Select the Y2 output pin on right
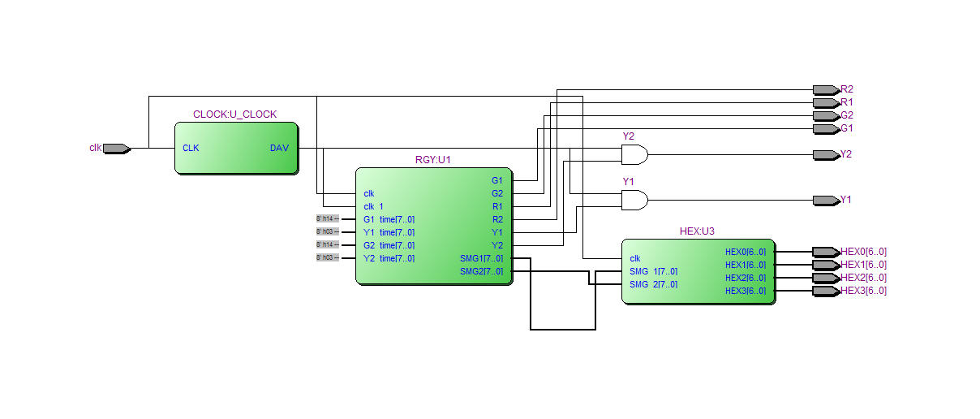The width and height of the screenshot is (980, 419). point(826,155)
